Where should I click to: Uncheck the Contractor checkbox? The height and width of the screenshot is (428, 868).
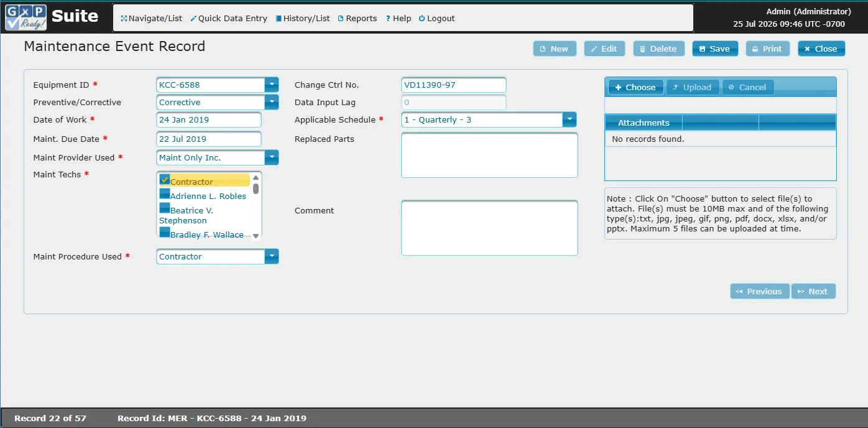165,179
